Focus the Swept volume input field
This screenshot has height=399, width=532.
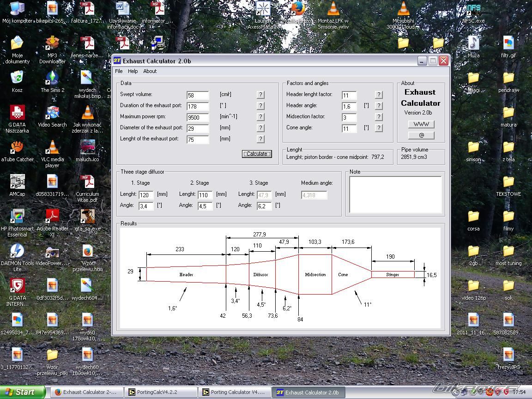pos(198,95)
